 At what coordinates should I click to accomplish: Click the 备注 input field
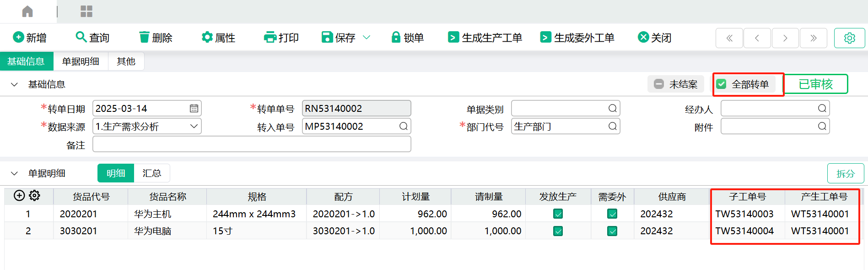(x=252, y=144)
